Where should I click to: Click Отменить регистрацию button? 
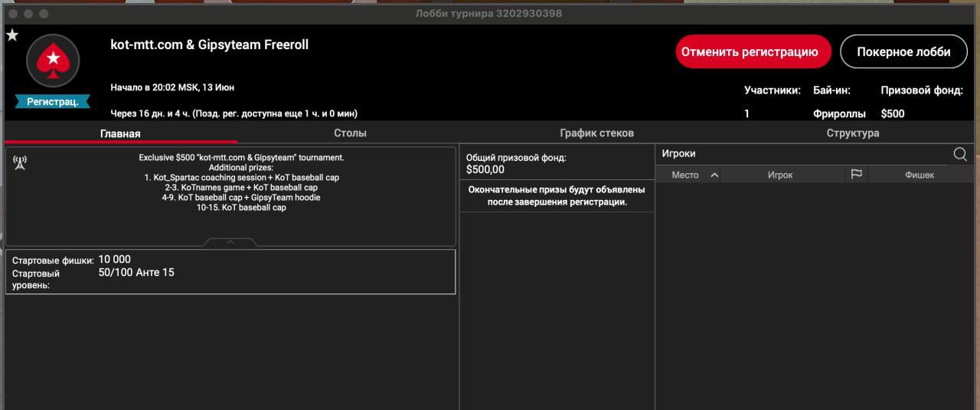753,52
